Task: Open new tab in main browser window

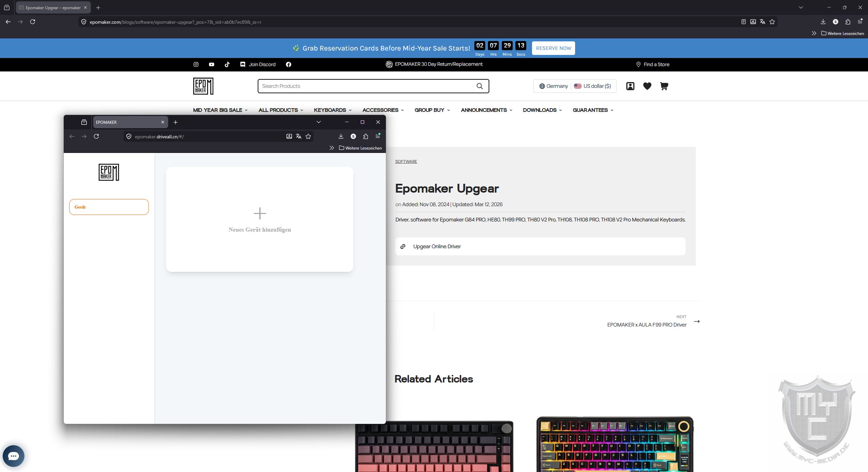Action: [x=98, y=7]
